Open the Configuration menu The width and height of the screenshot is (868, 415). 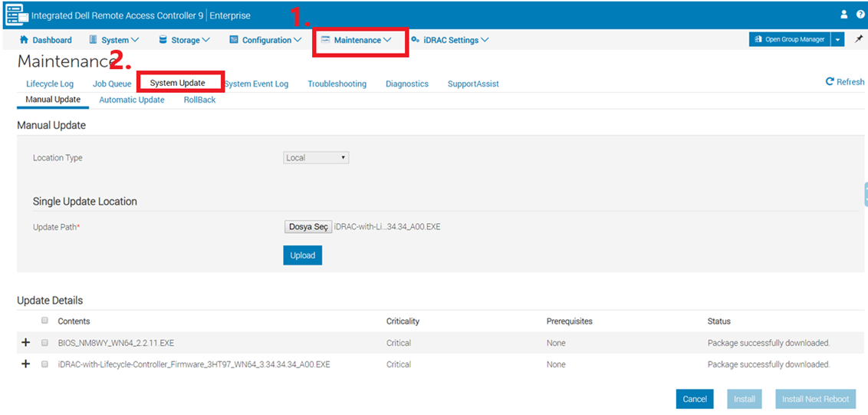[x=265, y=40]
